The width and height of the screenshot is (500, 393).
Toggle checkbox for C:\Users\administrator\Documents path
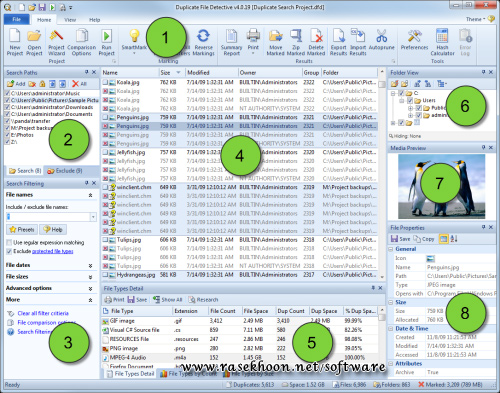pos(8,114)
